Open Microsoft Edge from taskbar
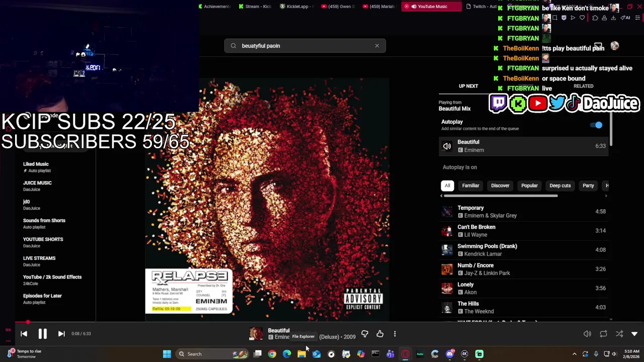Screen dimensions: 644x362 (287, 354)
